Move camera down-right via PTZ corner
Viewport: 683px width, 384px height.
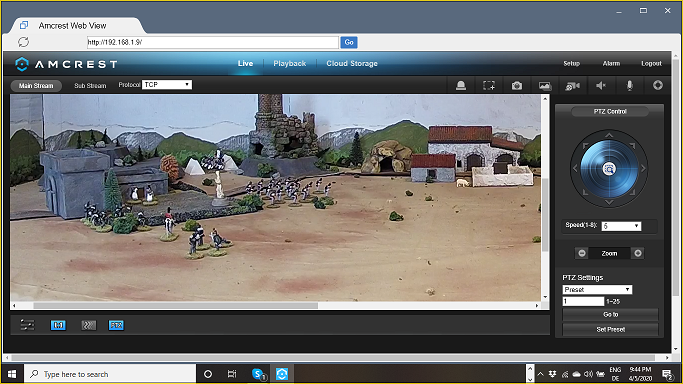[x=632, y=192]
